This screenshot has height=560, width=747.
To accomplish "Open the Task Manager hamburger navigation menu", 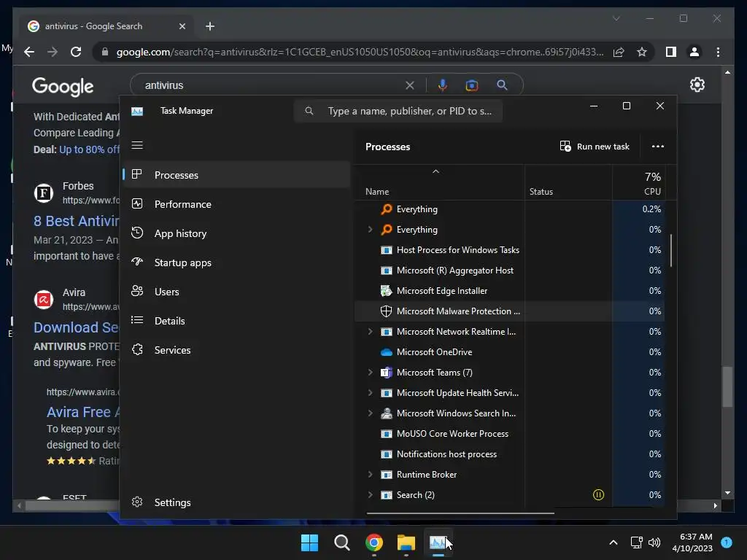I will pos(137,145).
